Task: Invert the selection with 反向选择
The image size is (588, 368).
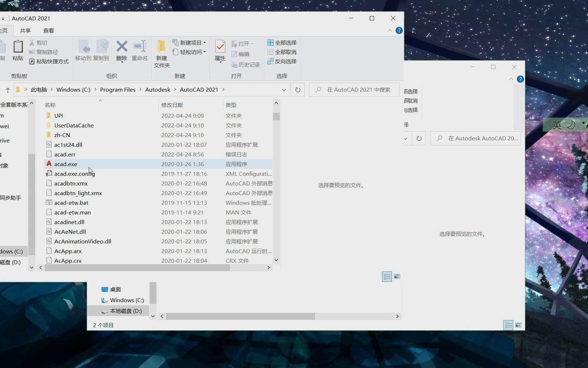Action: pyautogui.click(x=282, y=61)
